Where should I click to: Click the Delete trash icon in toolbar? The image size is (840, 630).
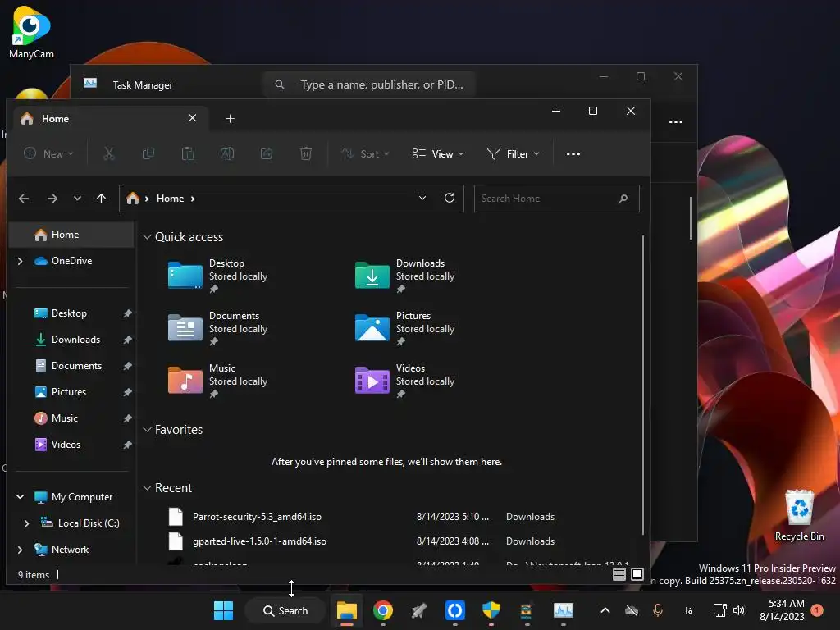tap(306, 153)
